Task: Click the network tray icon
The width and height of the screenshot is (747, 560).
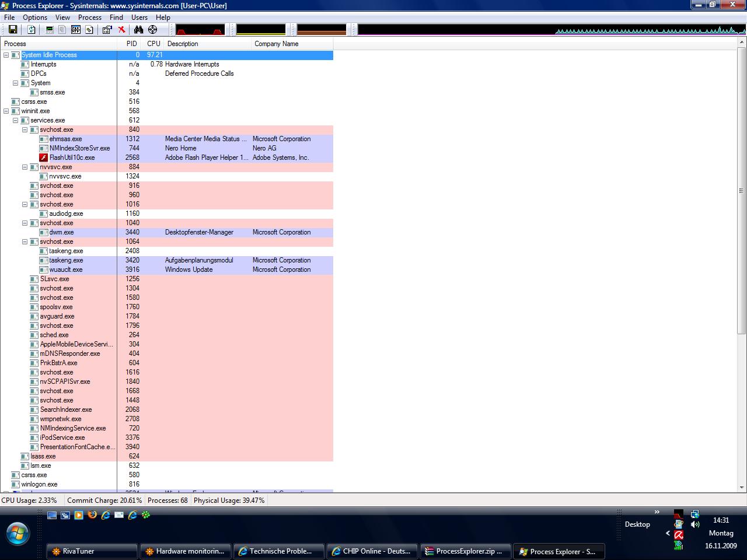Action: (694, 514)
